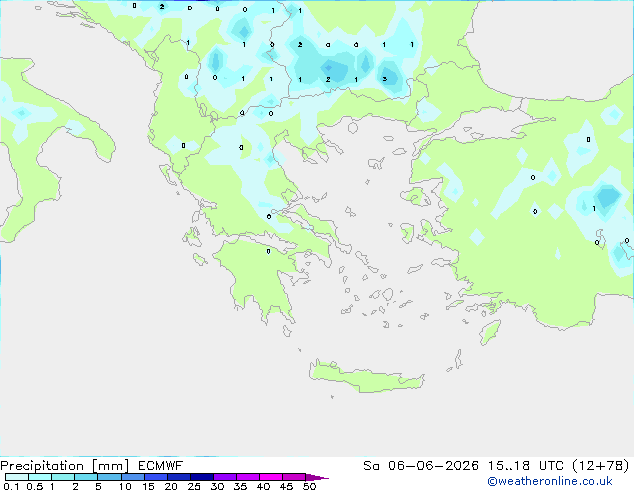Click the legend swatch between 2 and 5
The width and height of the screenshot is (634, 490).
point(86,477)
